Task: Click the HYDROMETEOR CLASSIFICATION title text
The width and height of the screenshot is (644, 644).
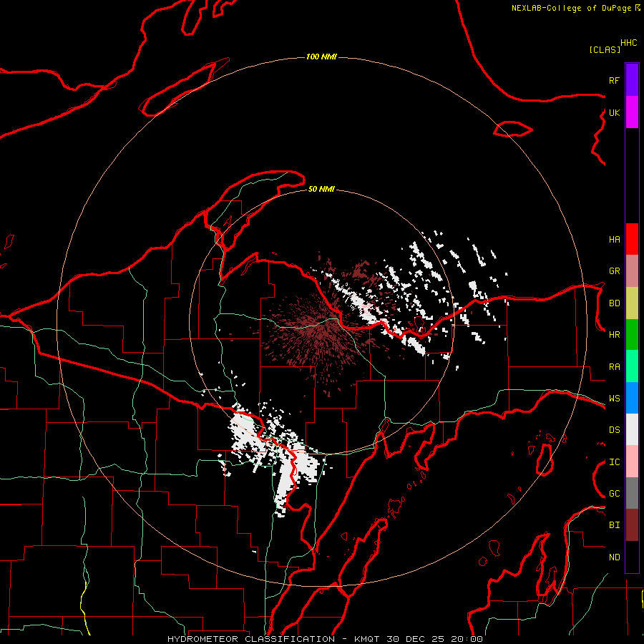Action: click(x=251, y=639)
